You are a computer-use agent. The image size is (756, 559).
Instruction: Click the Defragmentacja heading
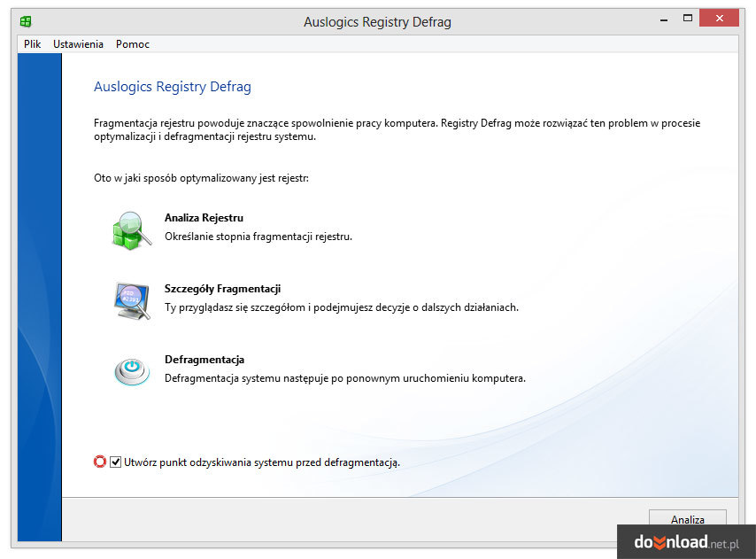(204, 360)
